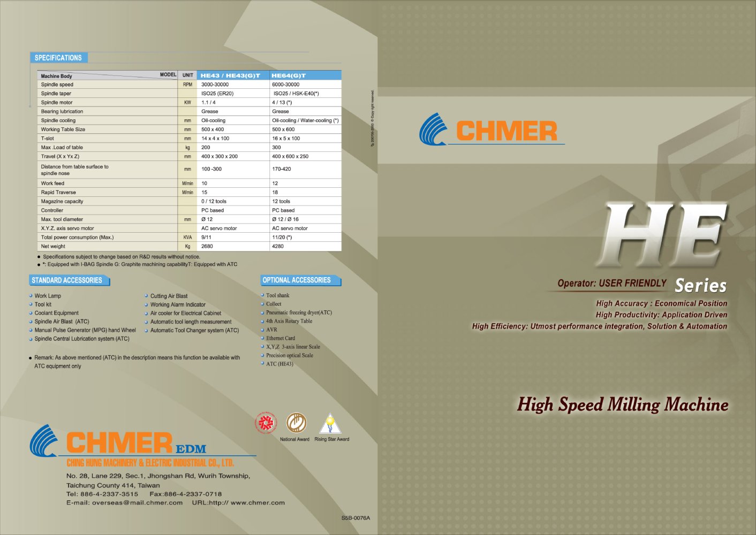This screenshot has height=535, width=756.
Task: Click the Rising Star Award triangle icon
Action: tap(330, 424)
